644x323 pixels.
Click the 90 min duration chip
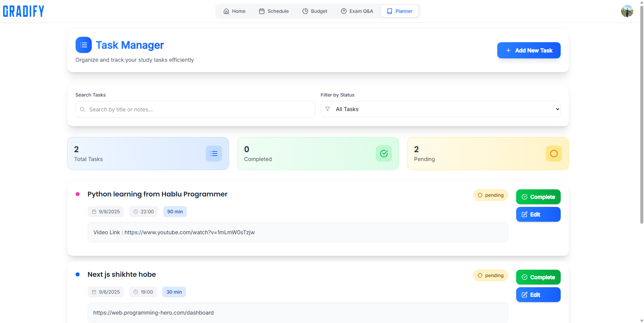175,212
